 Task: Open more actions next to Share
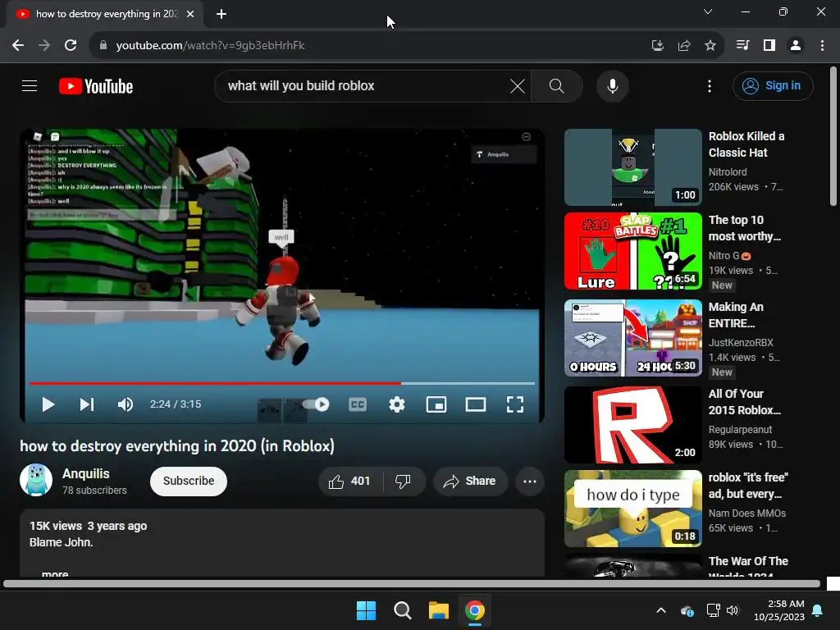(x=530, y=481)
